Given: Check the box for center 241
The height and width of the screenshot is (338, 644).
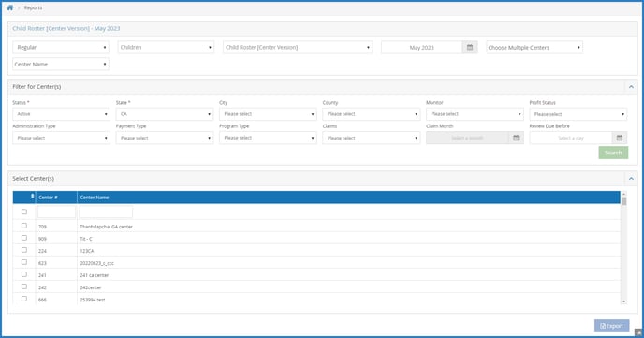Looking at the screenshot, I should [x=24, y=274].
